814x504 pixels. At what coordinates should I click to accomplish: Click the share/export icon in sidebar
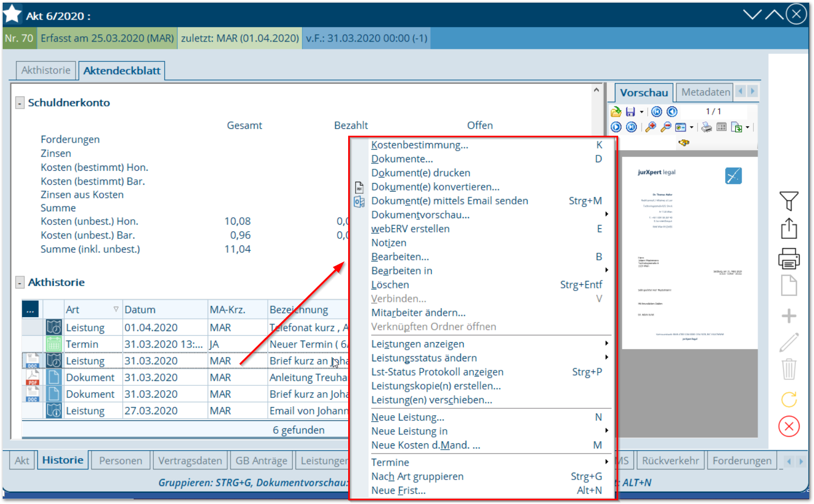[x=788, y=229]
